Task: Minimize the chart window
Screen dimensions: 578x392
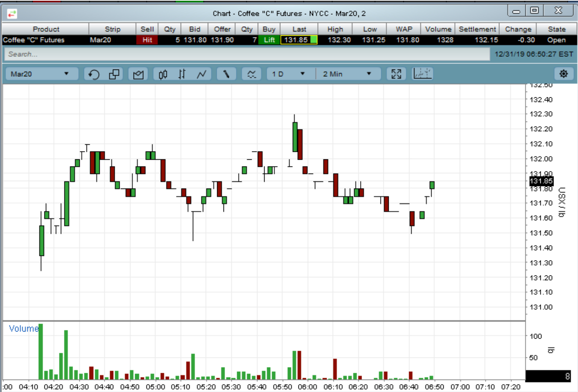Action: click(x=516, y=11)
